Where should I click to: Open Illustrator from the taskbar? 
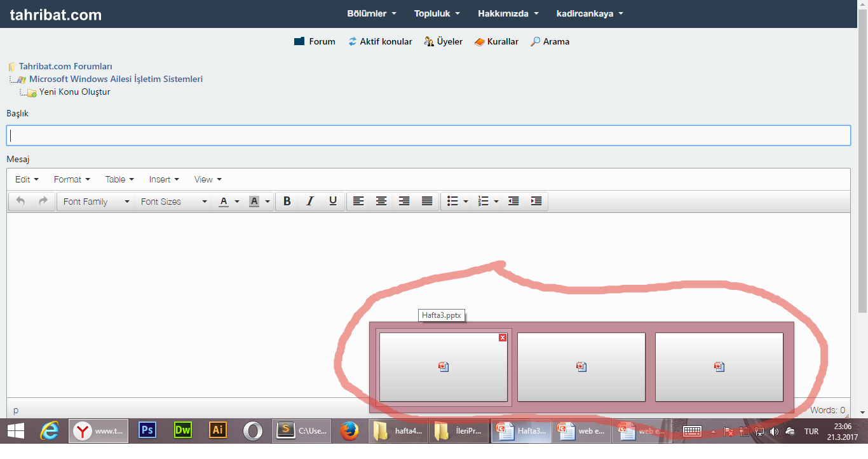pos(218,431)
